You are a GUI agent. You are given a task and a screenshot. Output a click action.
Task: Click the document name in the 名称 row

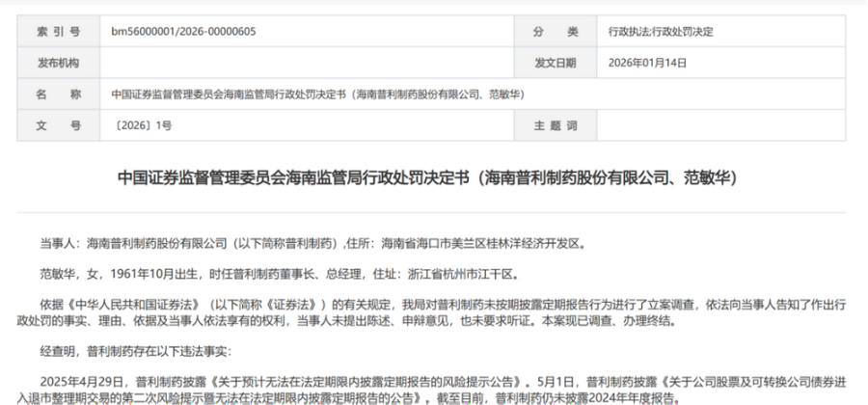318,94
